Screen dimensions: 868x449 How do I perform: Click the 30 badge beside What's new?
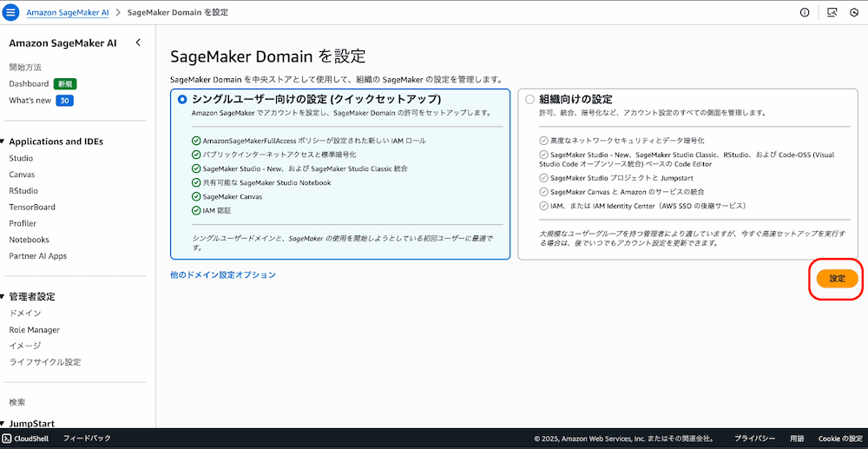(65, 101)
